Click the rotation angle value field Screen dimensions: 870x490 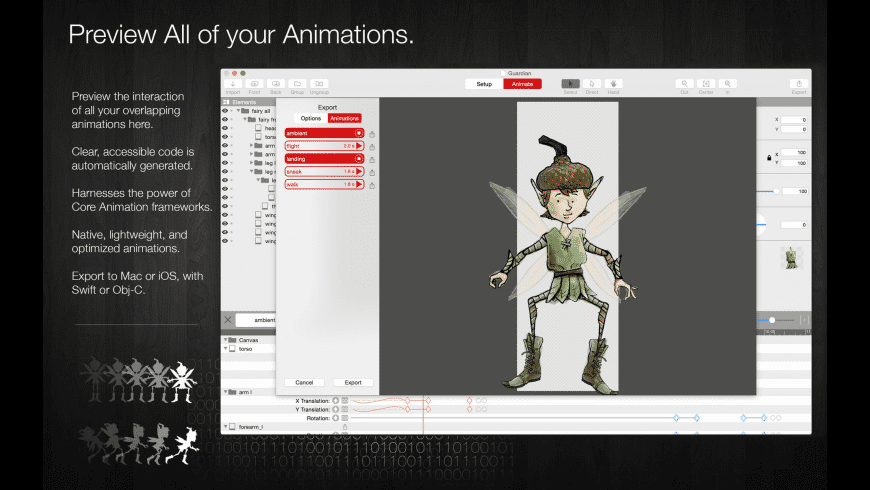[x=794, y=225]
